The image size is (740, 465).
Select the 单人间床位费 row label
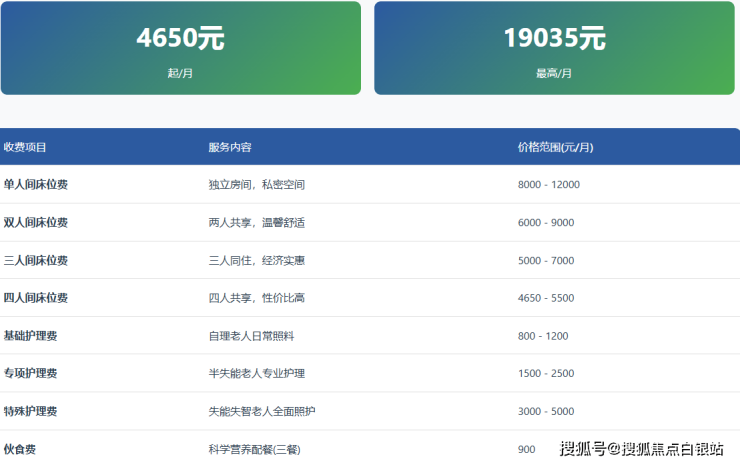click(x=36, y=185)
